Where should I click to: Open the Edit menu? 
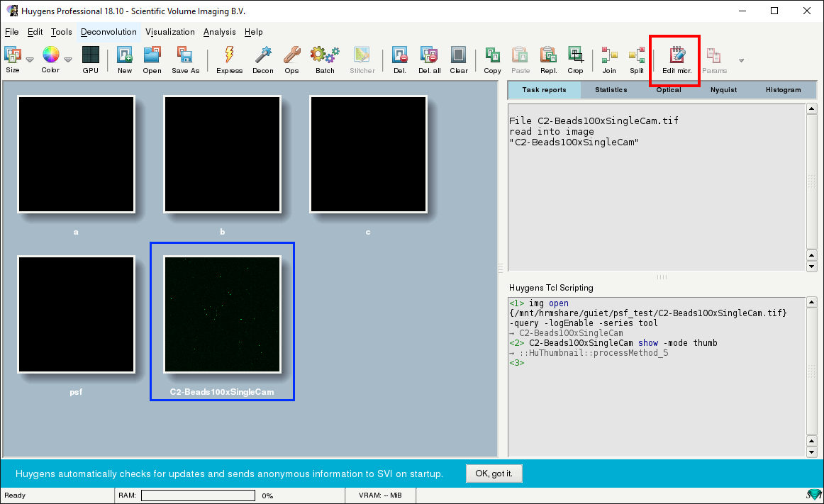[35, 32]
